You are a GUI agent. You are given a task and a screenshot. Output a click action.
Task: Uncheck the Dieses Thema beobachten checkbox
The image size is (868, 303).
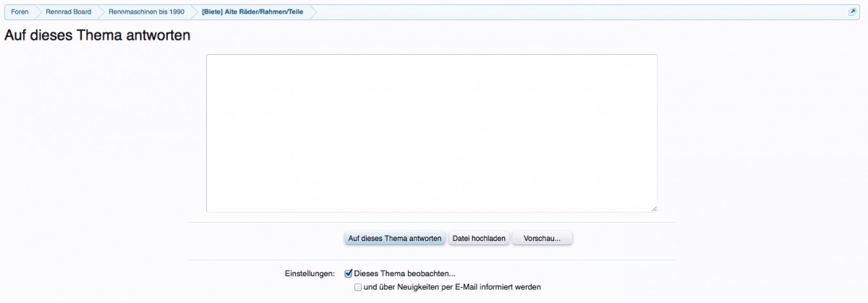coord(349,273)
